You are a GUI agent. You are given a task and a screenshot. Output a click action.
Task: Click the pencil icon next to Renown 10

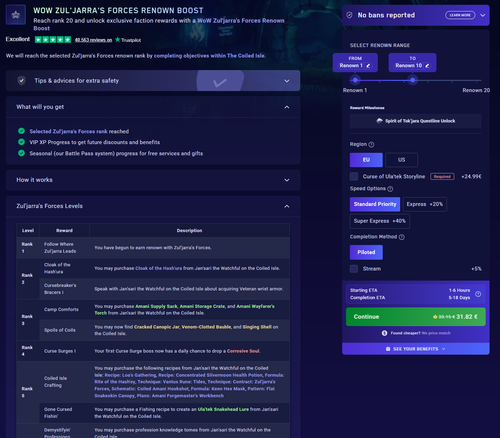[x=427, y=66]
